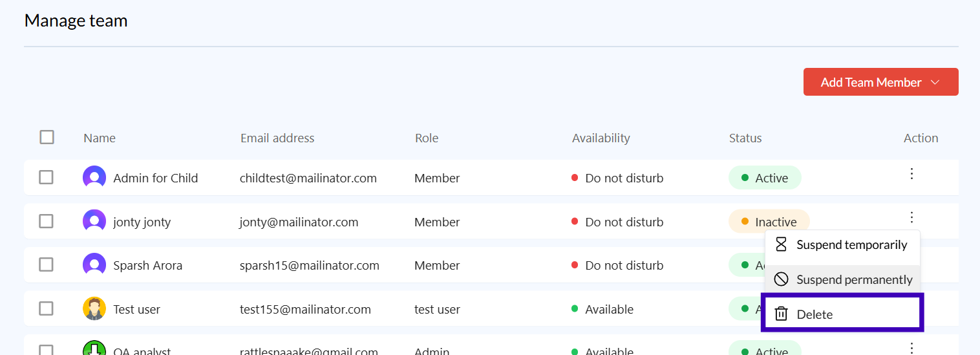The width and height of the screenshot is (980, 355).
Task: Select the jonty jonty row checkbox
Action: tap(46, 221)
